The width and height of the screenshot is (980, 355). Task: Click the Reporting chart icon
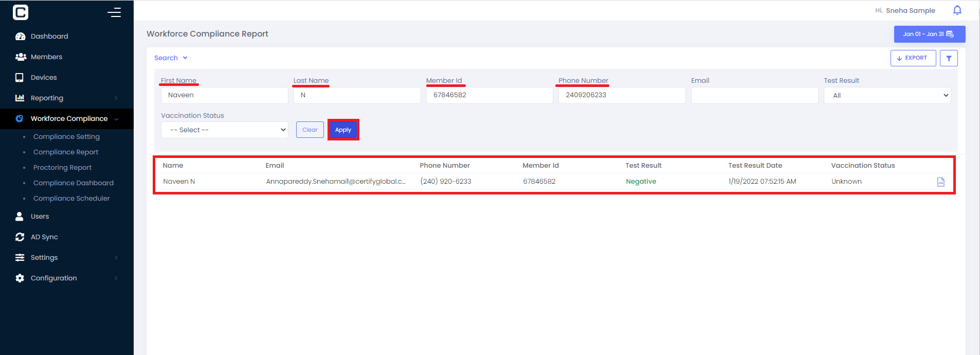pos(20,98)
